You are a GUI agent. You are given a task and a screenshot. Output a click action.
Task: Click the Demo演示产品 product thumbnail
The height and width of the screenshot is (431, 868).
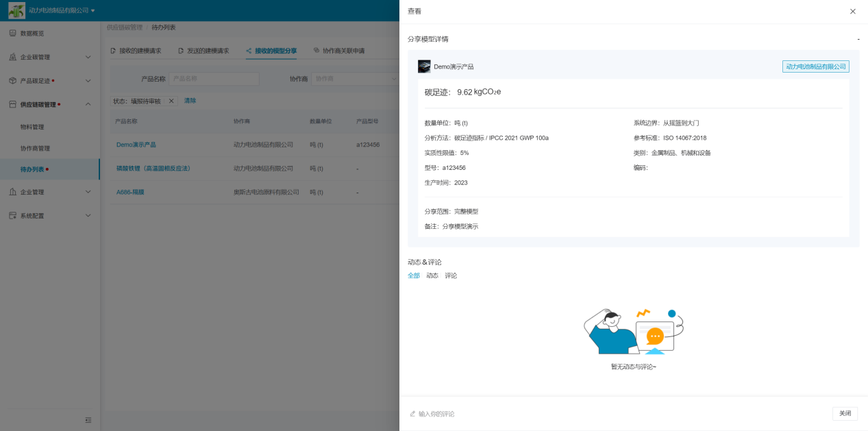coord(424,66)
